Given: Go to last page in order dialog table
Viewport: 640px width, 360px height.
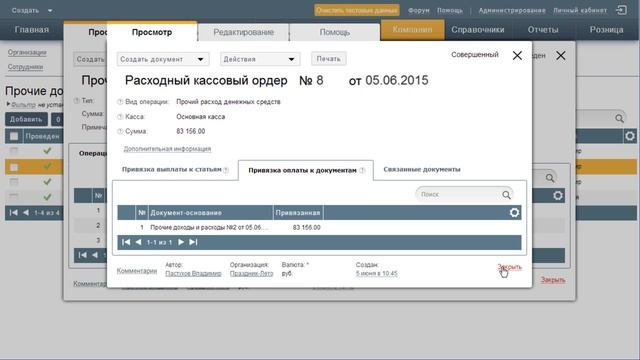Looking at the screenshot, I should (193, 242).
